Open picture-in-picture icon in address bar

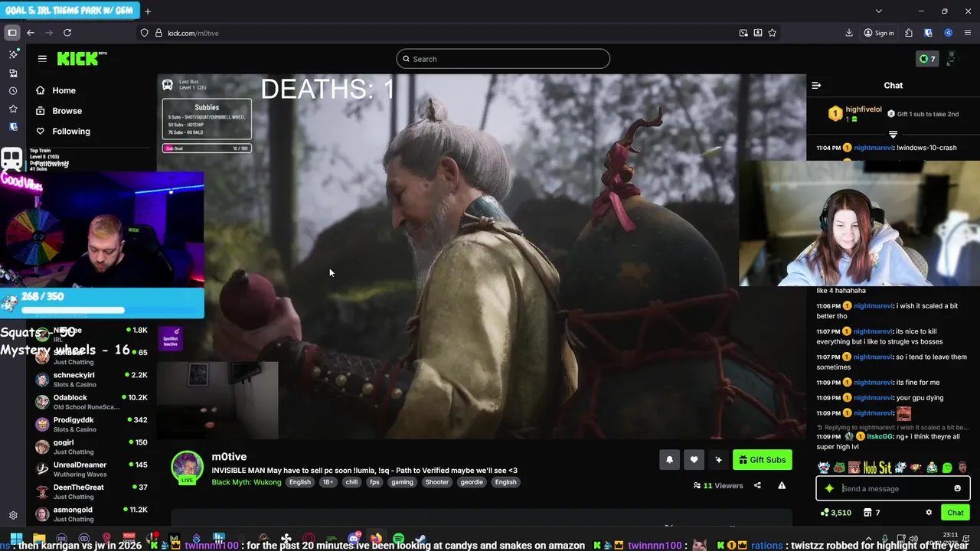click(743, 33)
